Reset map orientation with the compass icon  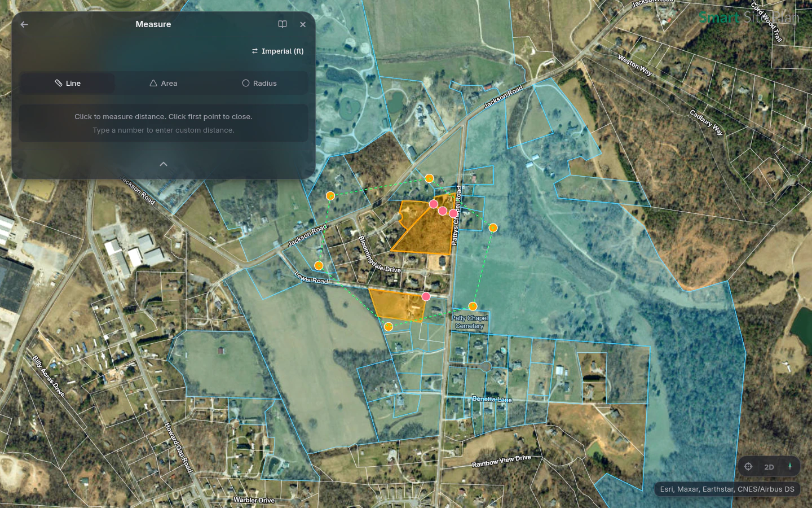click(790, 467)
